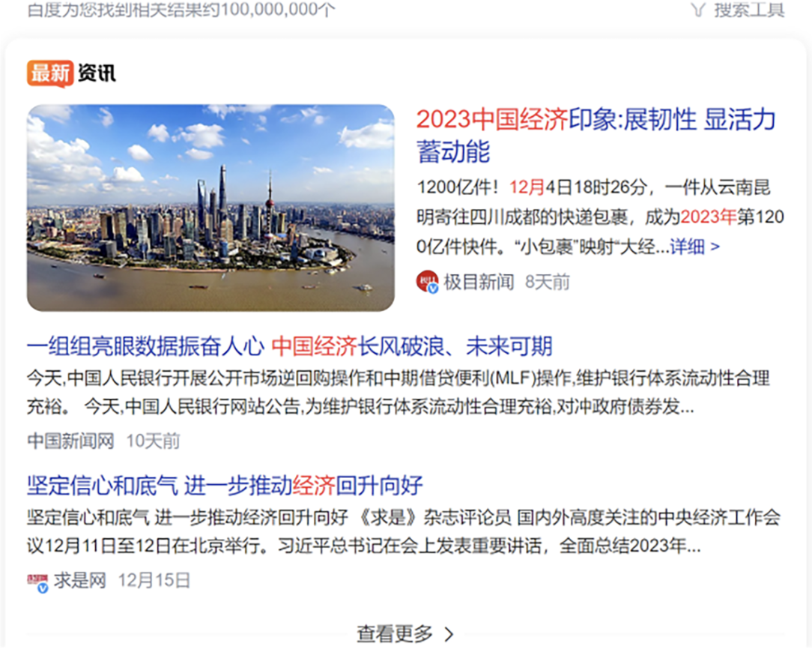Click the 中国人民银行 MLF article snippet
Image resolution: width=812 pixels, height=649 pixels.
(x=399, y=392)
